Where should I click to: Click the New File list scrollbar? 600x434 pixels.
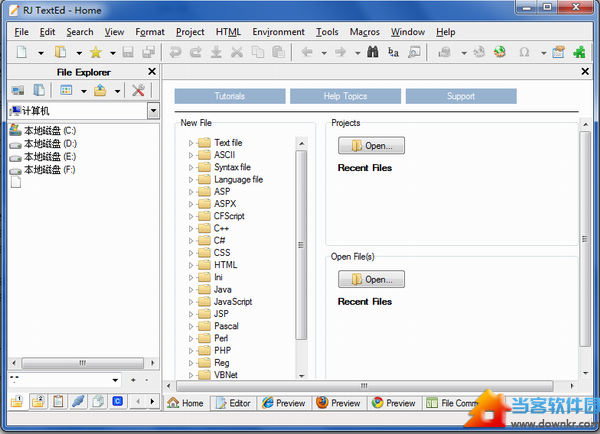click(x=301, y=244)
